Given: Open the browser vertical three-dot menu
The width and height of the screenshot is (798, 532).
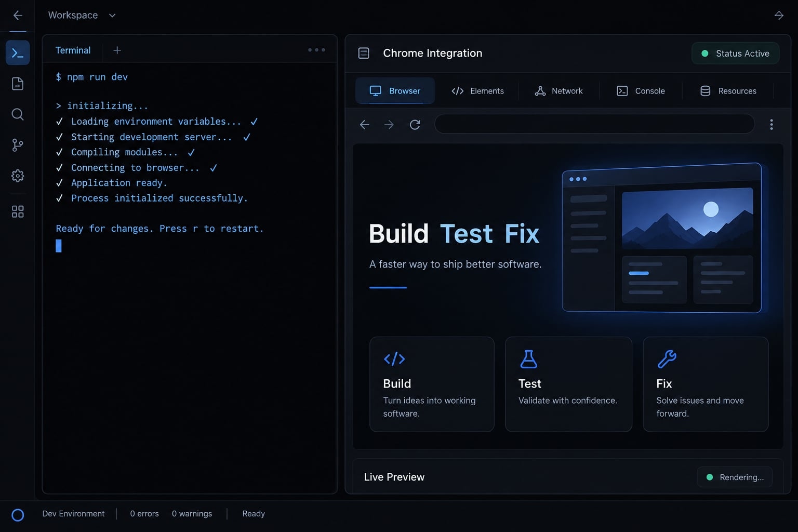Looking at the screenshot, I should click(772, 125).
